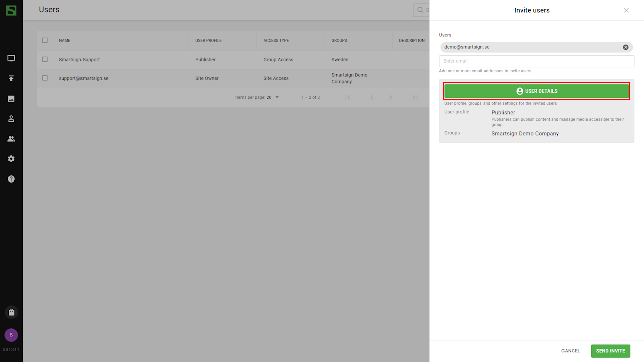Open the Settings gear icon in sidebar
This screenshot has width=644, height=362.
tap(11, 159)
